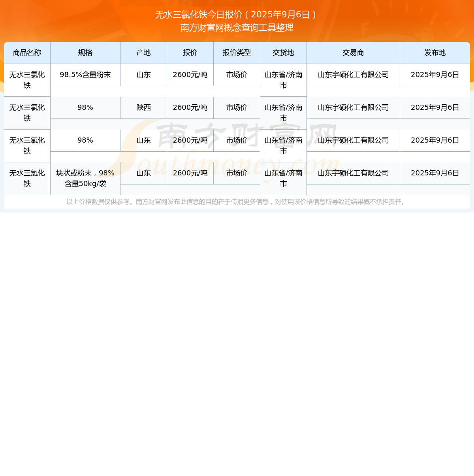Select the 规格 column header

(x=85, y=53)
